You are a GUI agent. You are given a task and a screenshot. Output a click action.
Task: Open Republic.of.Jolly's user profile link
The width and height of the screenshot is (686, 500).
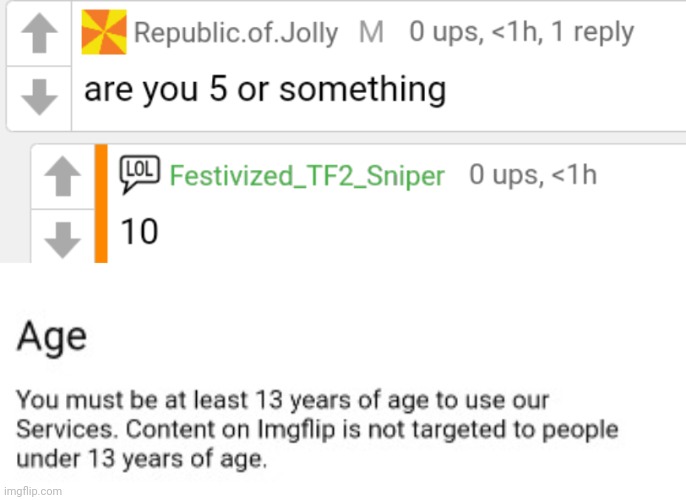tap(236, 33)
